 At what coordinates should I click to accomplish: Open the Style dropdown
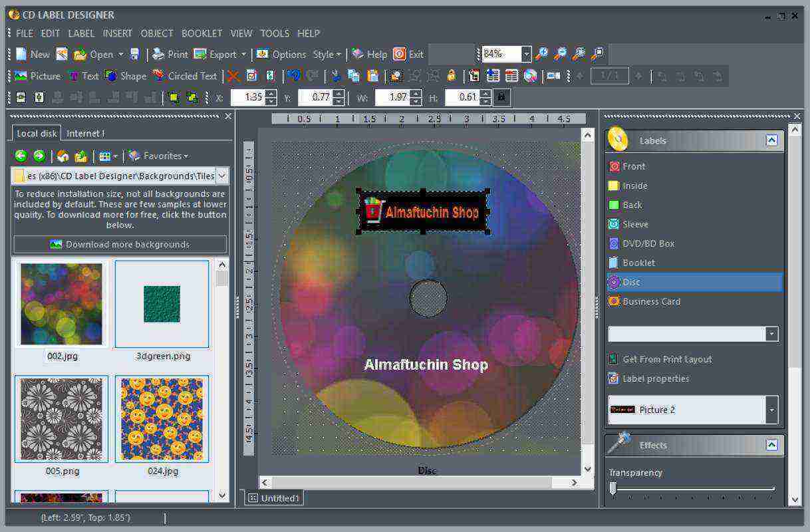point(327,55)
